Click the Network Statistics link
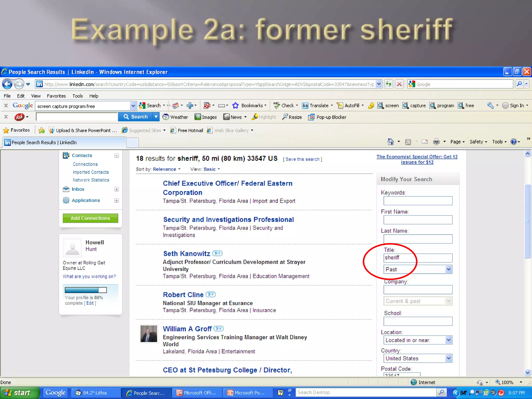Image resolution: width=532 pixels, height=399 pixels. tap(91, 180)
